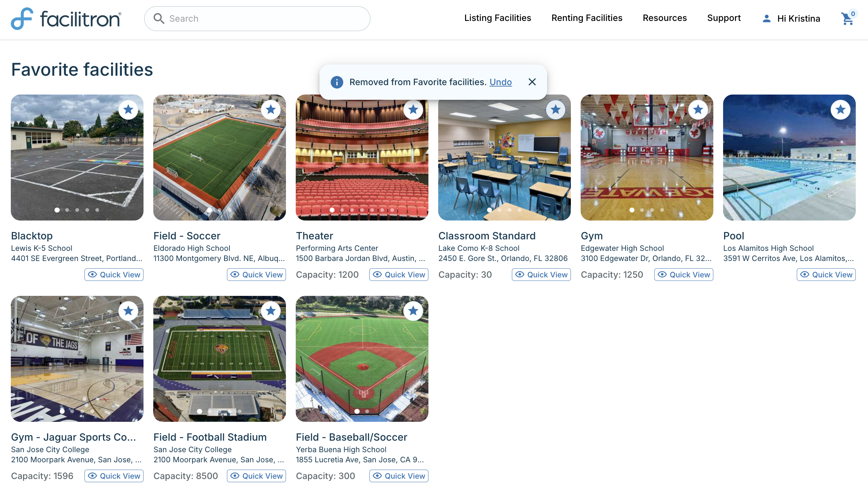Viewport: 868px width, 493px height.
Task: Dismiss the removed-from-favorites notification
Action: (532, 82)
